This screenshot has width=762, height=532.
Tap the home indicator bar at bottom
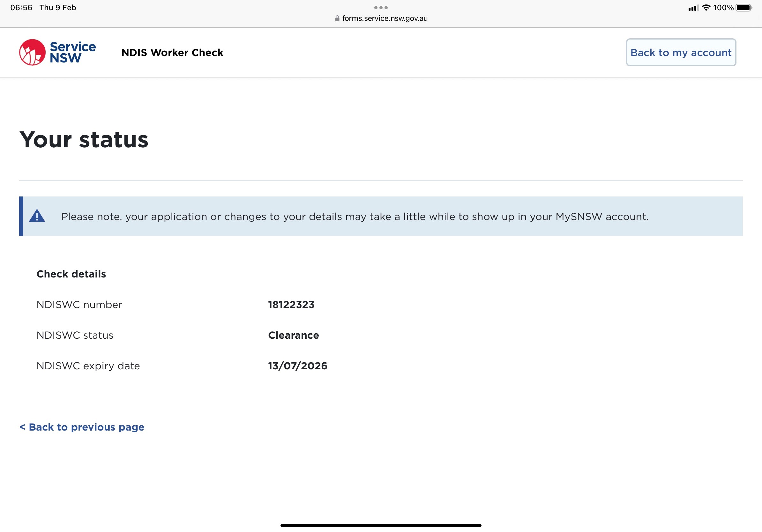click(x=381, y=525)
